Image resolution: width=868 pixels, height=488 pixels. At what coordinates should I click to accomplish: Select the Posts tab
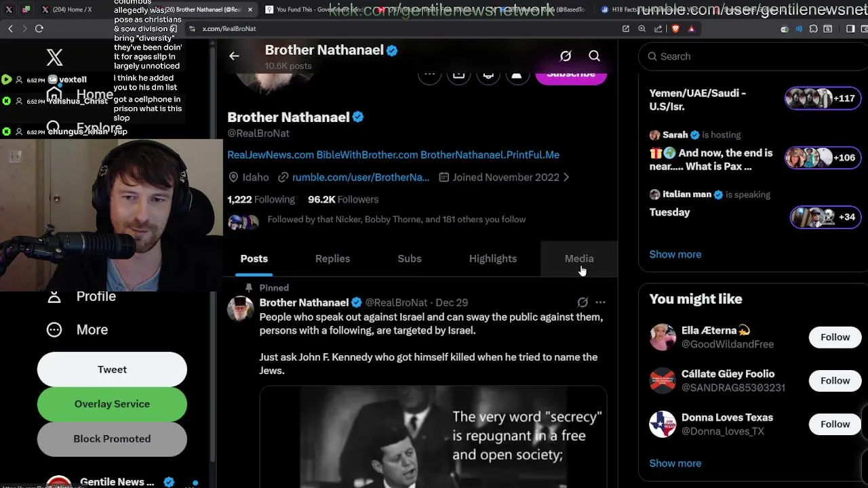254,258
